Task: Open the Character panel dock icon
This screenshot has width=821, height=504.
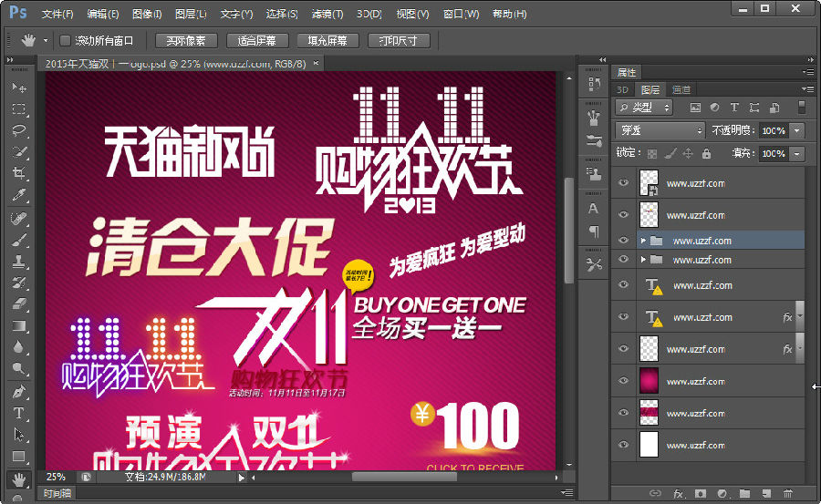Action: (594, 209)
